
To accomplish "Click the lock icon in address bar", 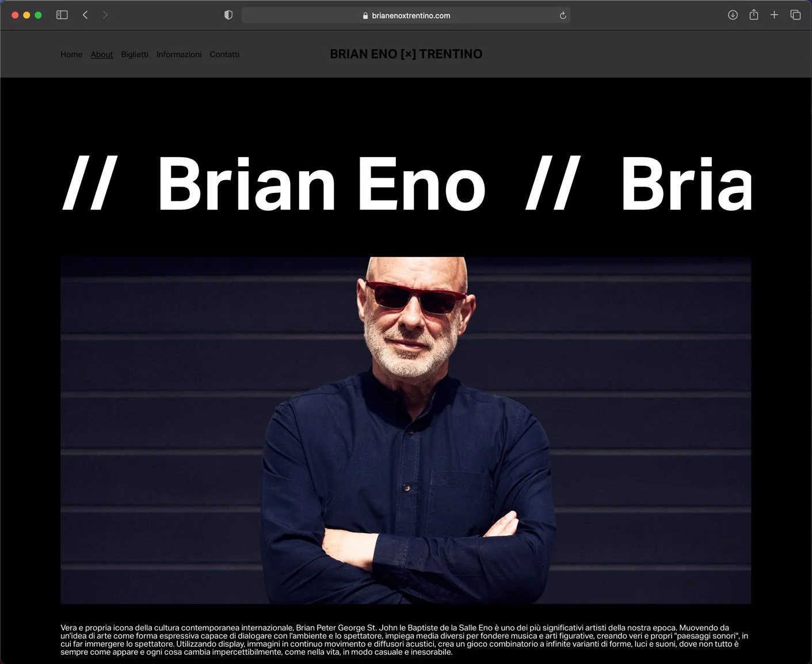I will [x=365, y=16].
